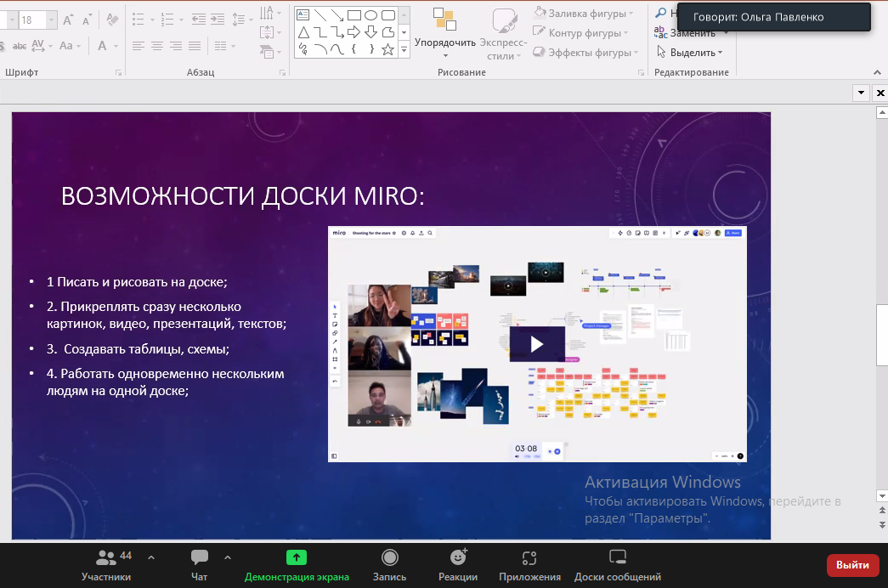The width and height of the screenshot is (888, 588).
Task: Select the Scribble freeform shape
Action: pyautogui.click(x=303, y=49)
